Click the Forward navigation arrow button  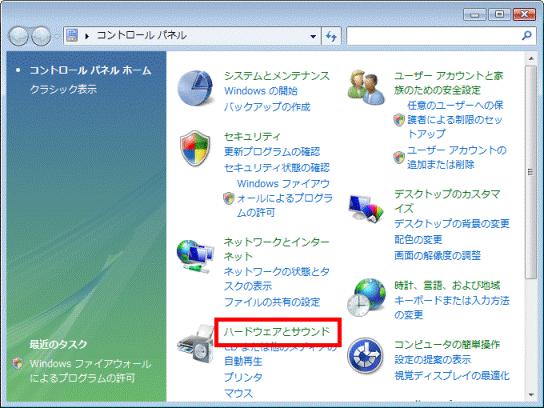(41, 36)
